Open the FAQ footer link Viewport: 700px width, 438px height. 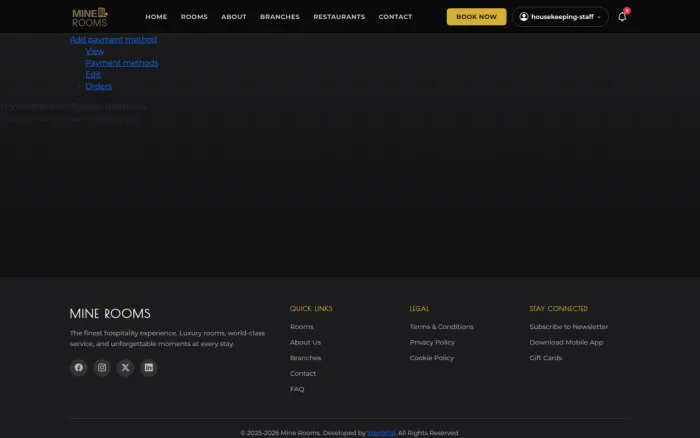click(297, 389)
